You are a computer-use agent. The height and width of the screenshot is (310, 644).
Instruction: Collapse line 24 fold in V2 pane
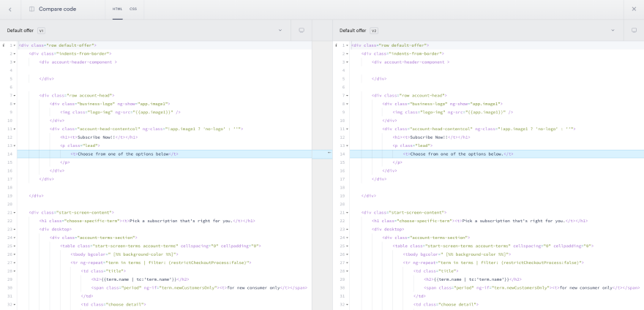tap(348, 238)
